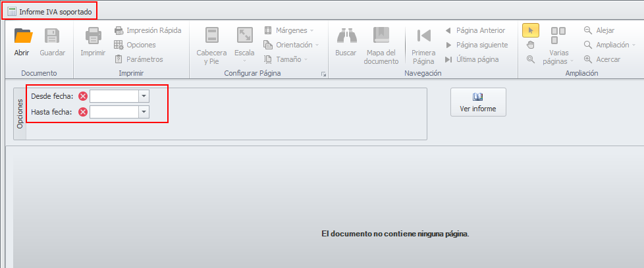644x268 pixels.
Task: Open Parámetros
Action: click(x=138, y=59)
